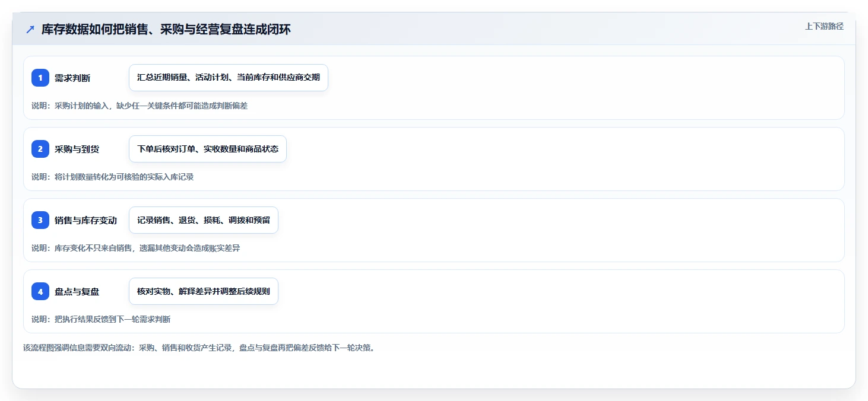
Task: Click the step 2 number badge
Action: tap(40, 149)
